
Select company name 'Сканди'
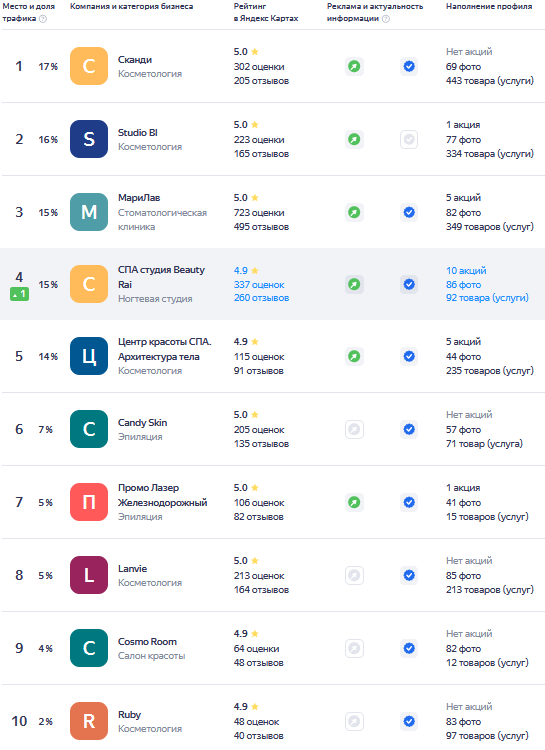(135, 60)
